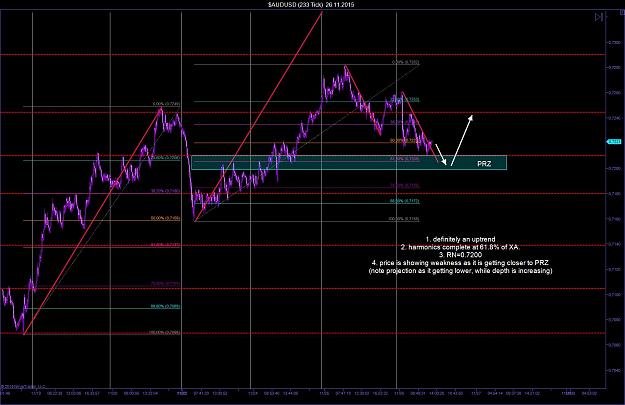Select the 0.7200 label on the price axis
The width and height of the screenshot is (625, 405).
pos(614,169)
